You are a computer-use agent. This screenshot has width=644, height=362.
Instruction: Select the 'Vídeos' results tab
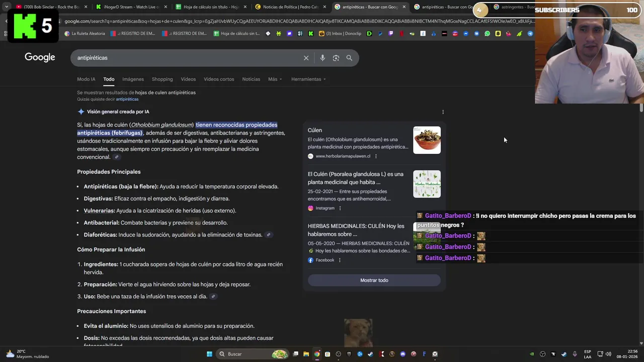coord(188,79)
